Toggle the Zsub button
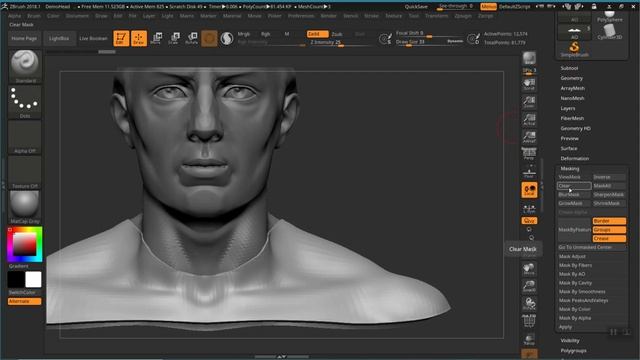 (x=337, y=34)
